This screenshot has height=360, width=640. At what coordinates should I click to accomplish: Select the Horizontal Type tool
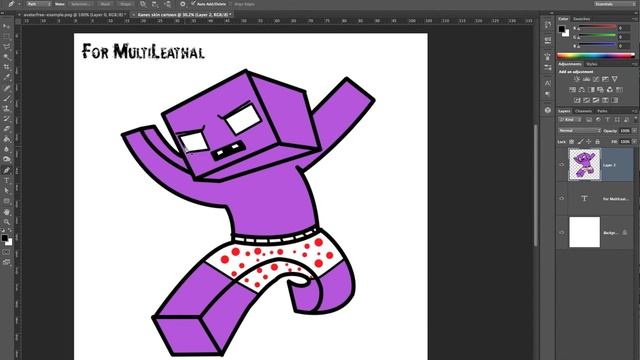6,180
